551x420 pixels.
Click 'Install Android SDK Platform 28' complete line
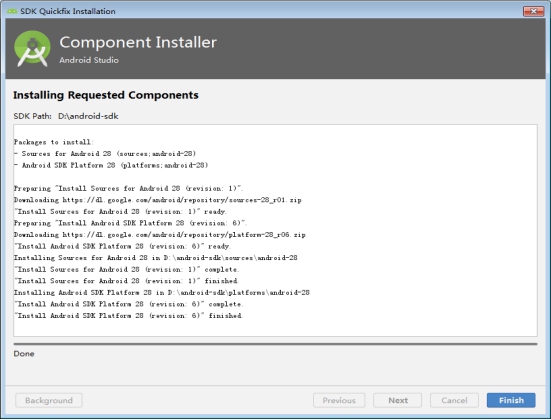pos(128,304)
